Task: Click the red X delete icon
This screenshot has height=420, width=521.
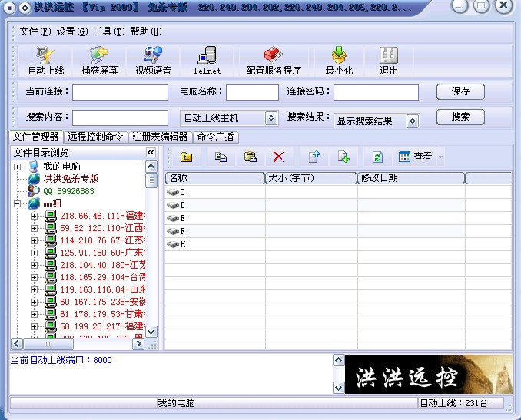Action: click(x=278, y=157)
